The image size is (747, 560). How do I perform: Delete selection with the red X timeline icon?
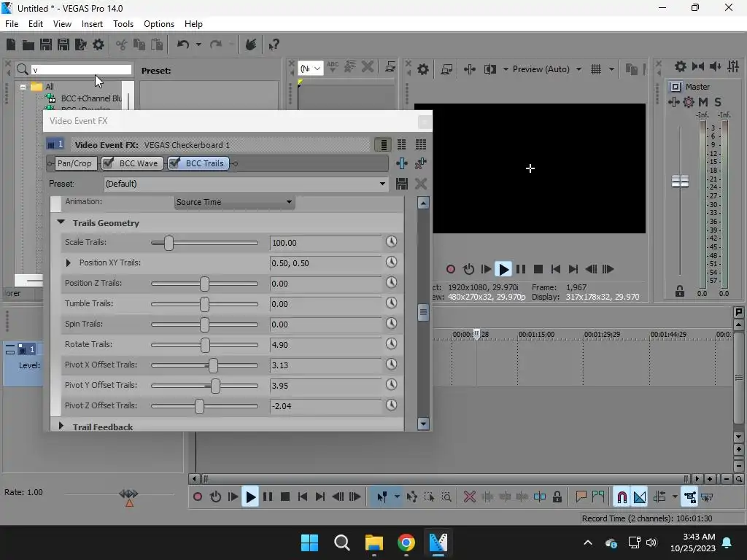pos(469,497)
